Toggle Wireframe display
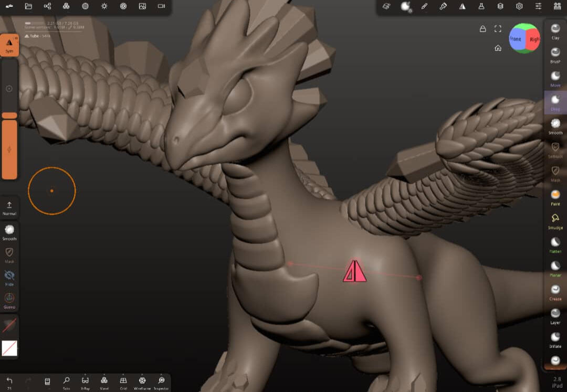567x392 pixels. click(x=142, y=383)
